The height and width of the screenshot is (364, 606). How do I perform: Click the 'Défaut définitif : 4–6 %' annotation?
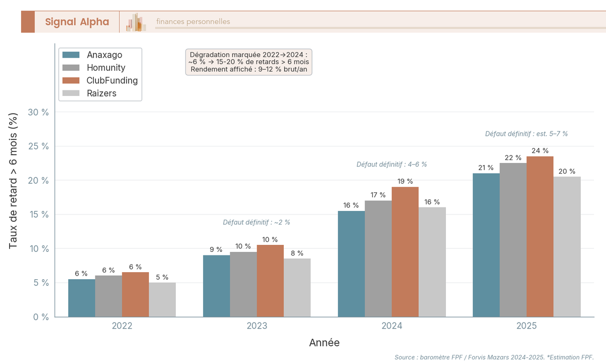pyautogui.click(x=392, y=164)
